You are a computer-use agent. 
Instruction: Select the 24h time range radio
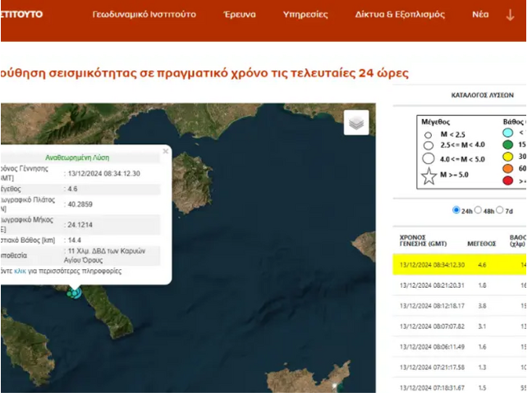pos(457,211)
